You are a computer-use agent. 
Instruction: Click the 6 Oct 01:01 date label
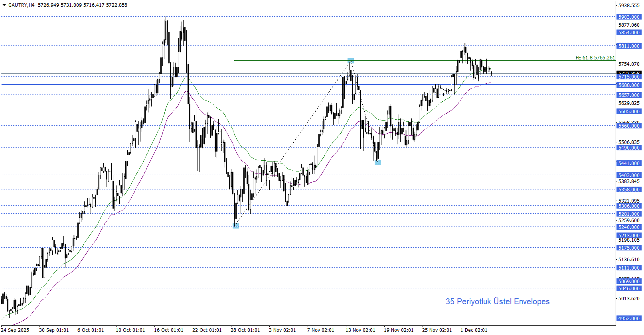coord(91,330)
